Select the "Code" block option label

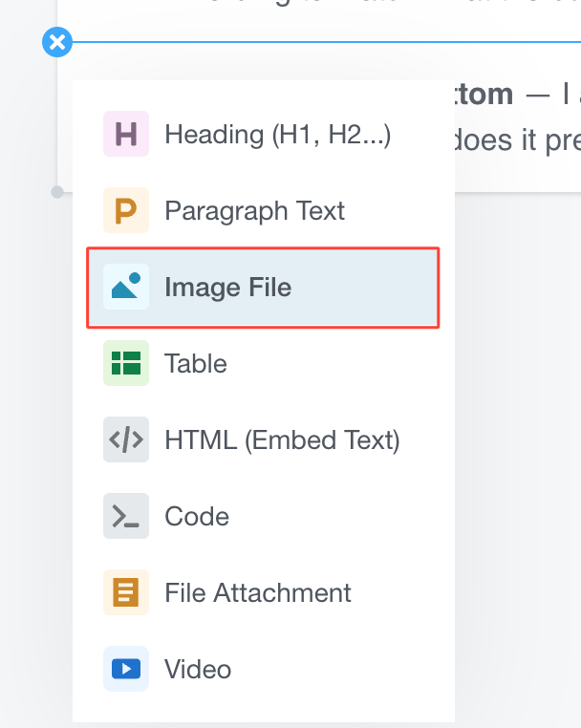(197, 516)
